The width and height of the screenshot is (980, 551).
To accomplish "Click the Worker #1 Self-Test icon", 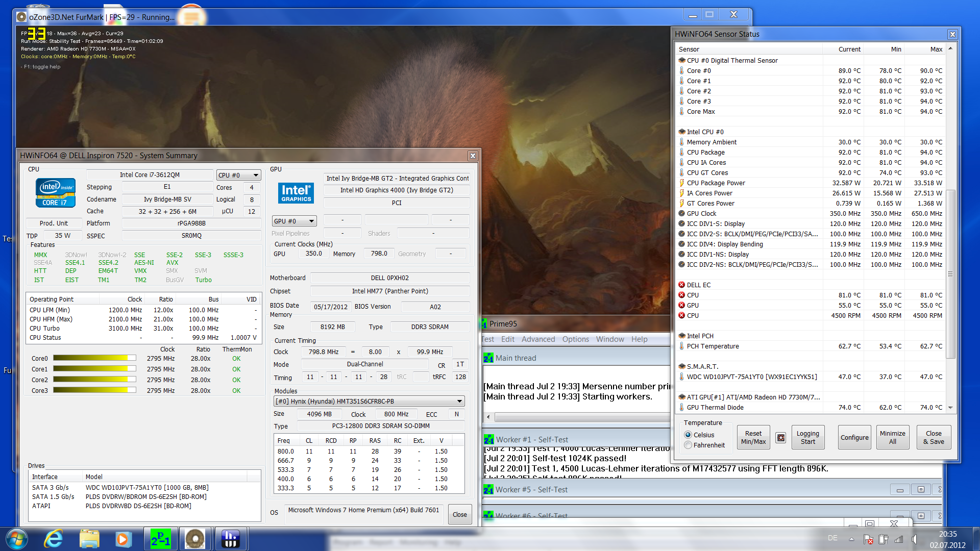I will (x=488, y=439).
